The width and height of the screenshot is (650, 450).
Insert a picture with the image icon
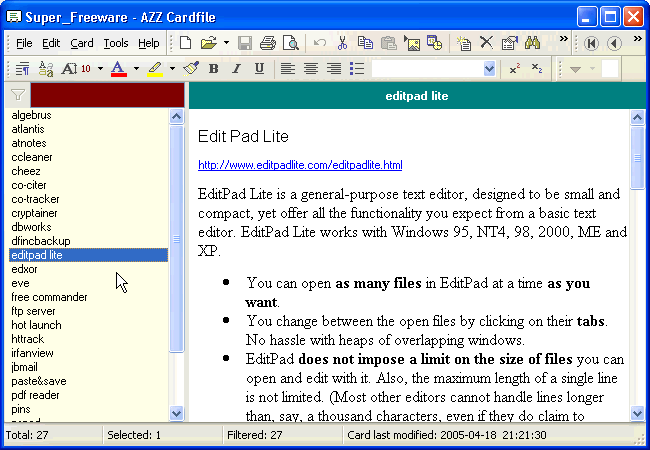pyautogui.click(x=412, y=43)
